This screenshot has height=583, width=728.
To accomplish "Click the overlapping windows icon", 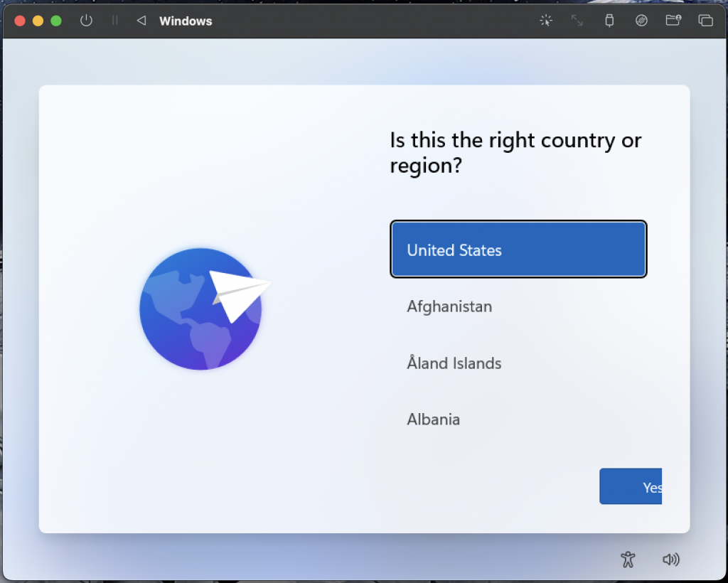I will pyautogui.click(x=705, y=21).
